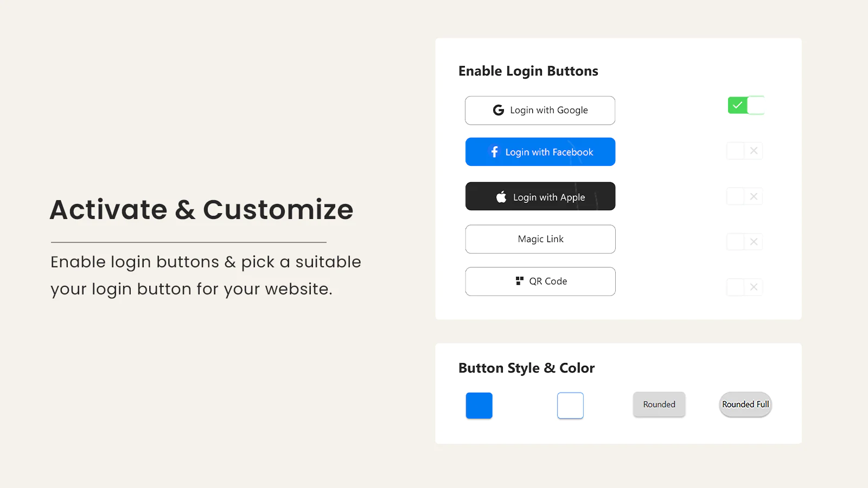Click the "Enable Login Buttons" heading
Viewport: 868px width, 488px height.
pyautogui.click(x=528, y=71)
